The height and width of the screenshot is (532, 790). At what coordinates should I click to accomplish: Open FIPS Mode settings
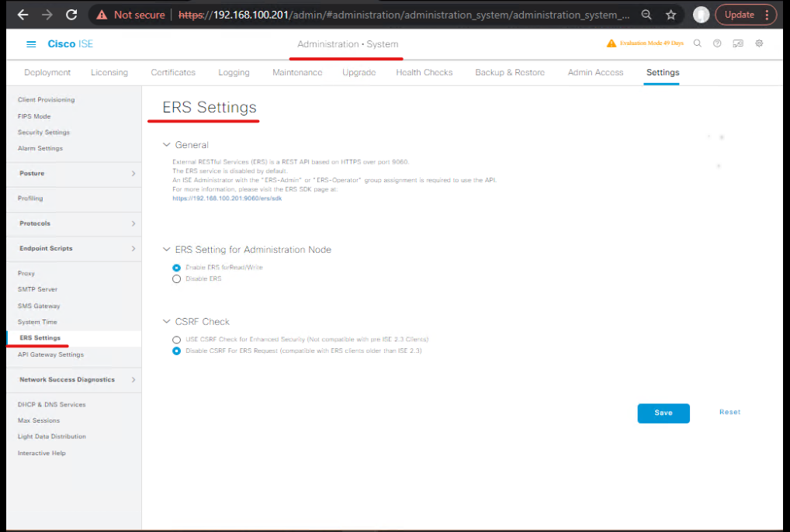pyautogui.click(x=34, y=116)
